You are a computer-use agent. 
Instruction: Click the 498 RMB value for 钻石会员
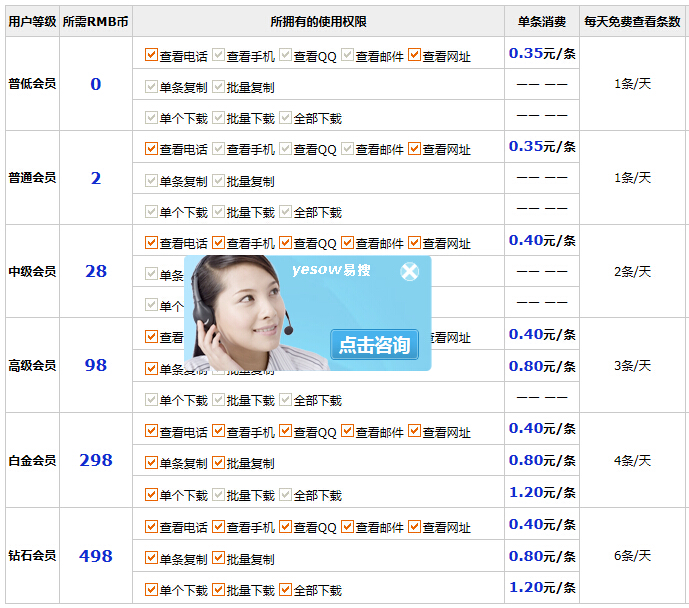click(96, 556)
